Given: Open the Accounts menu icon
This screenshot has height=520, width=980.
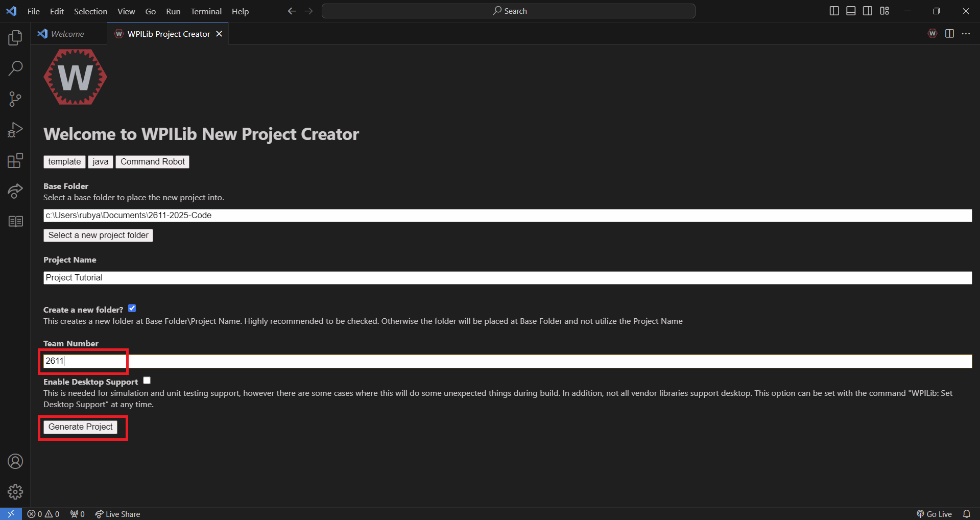Looking at the screenshot, I should coord(15,461).
